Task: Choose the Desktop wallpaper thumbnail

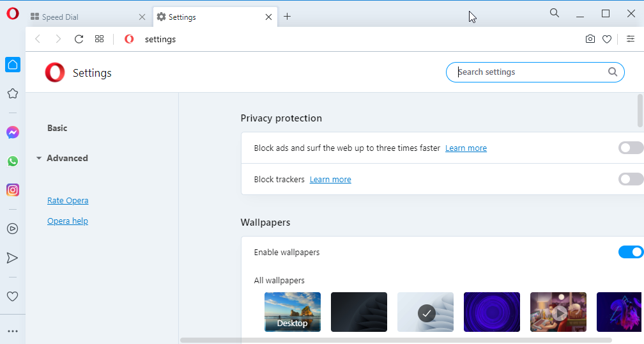Action: point(293,312)
